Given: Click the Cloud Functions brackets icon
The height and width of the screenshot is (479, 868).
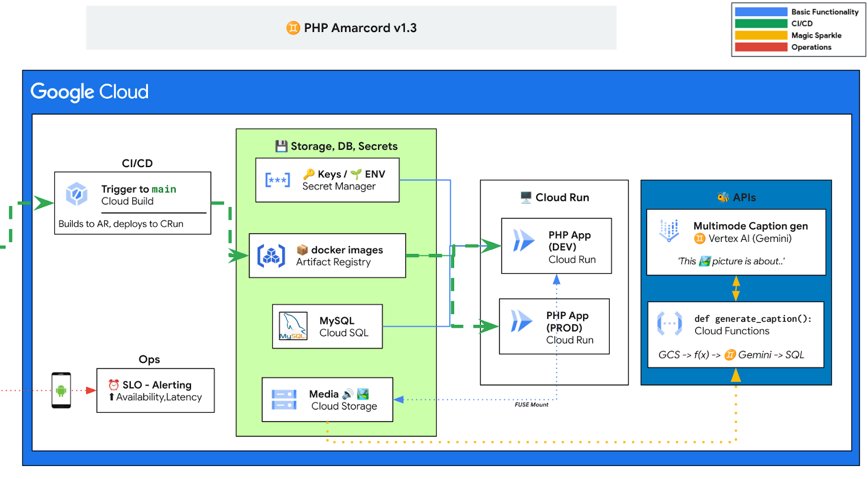Looking at the screenshot, I should click(669, 323).
